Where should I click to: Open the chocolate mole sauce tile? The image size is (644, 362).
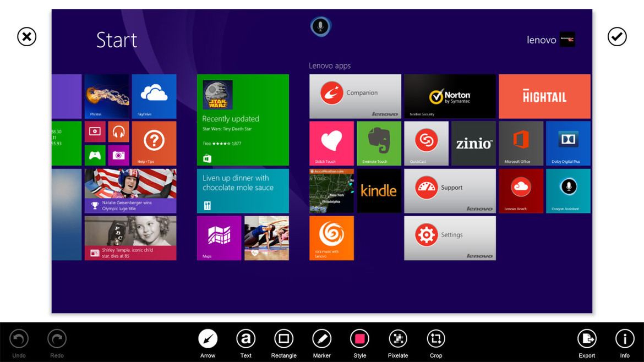point(243,191)
